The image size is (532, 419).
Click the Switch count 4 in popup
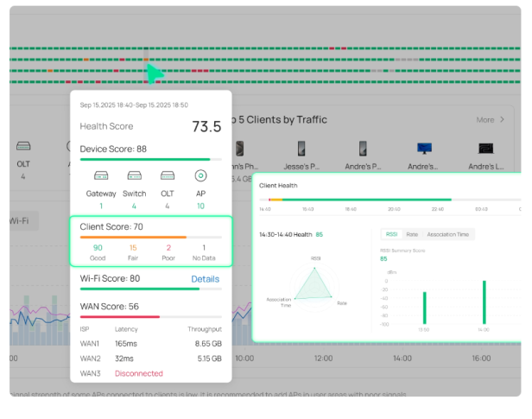click(134, 206)
